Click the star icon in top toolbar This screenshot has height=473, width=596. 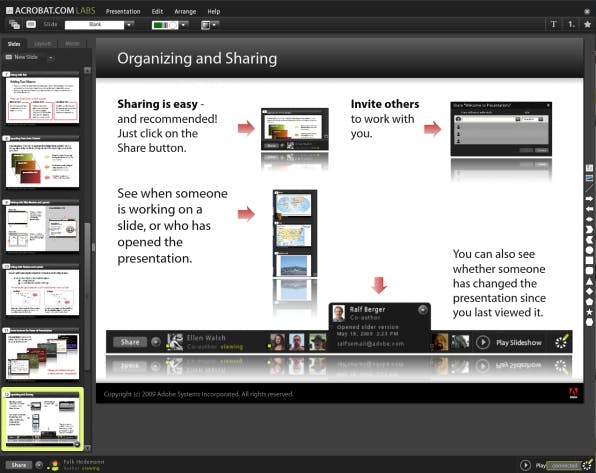pyautogui.click(x=587, y=24)
